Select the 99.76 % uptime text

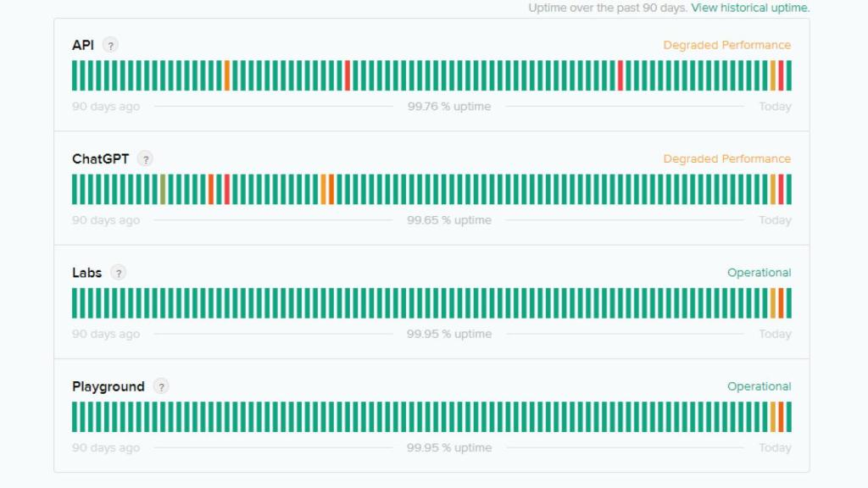click(x=449, y=106)
